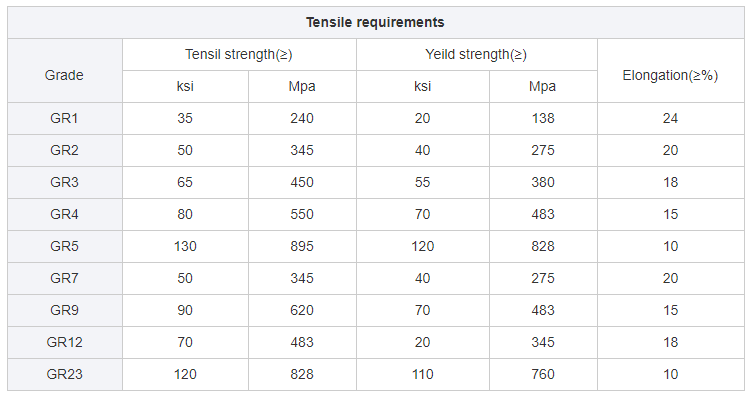Click the GR1 grade row label
The image size is (751, 398).
(64, 118)
